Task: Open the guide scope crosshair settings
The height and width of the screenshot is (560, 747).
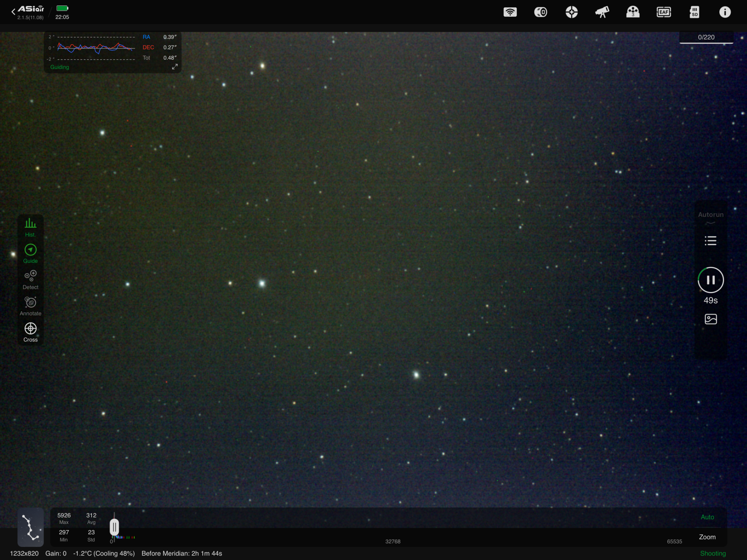Action: (x=572, y=12)
